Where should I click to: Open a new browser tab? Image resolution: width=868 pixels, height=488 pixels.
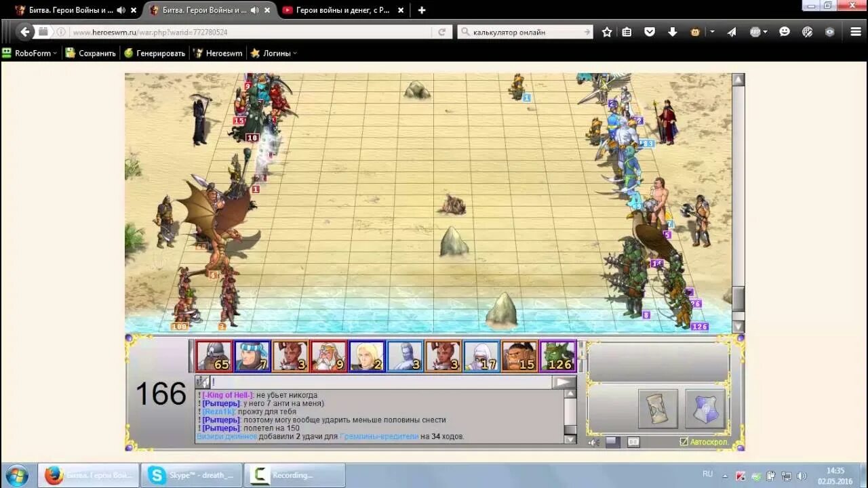[x=422, y=10]
